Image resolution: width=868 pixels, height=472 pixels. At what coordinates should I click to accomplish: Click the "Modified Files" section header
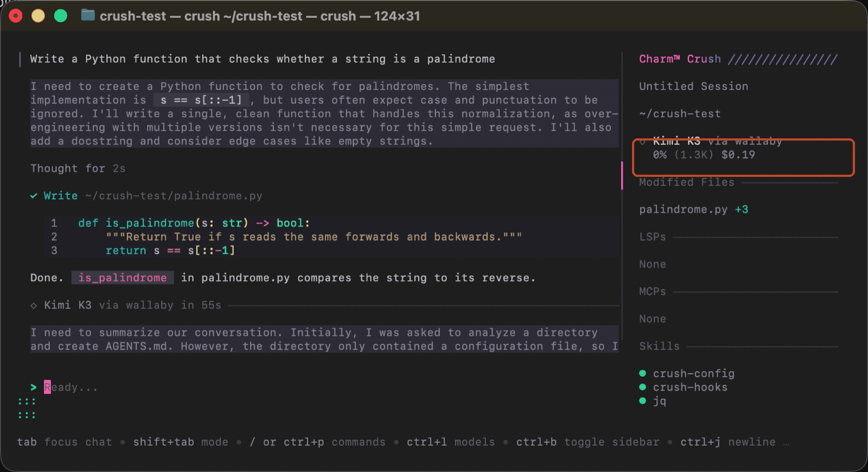[x=686, y=182]
